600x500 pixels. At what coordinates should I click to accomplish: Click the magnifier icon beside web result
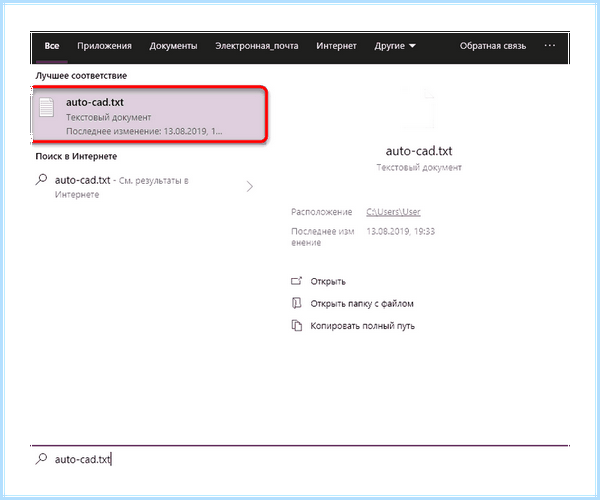click(41, 179)
